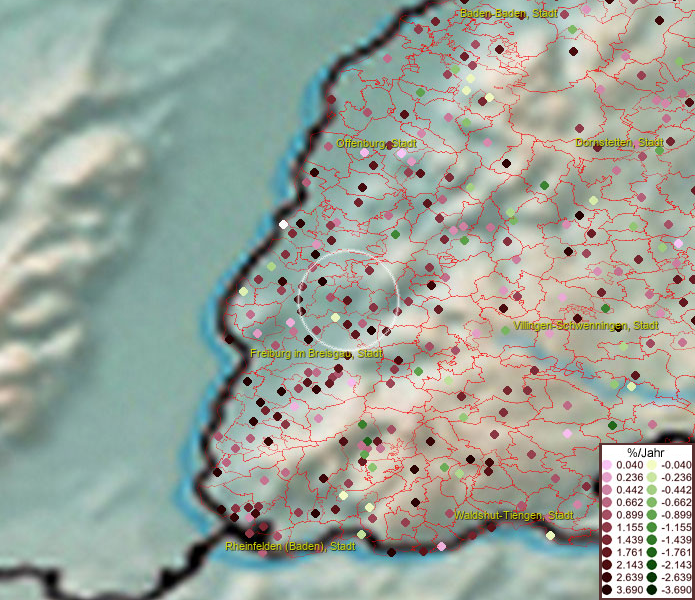The width and height of the screenshot is (695, 600).
Task: Click the legend swatch for 3.690
Action: click(x=607, y=590)
